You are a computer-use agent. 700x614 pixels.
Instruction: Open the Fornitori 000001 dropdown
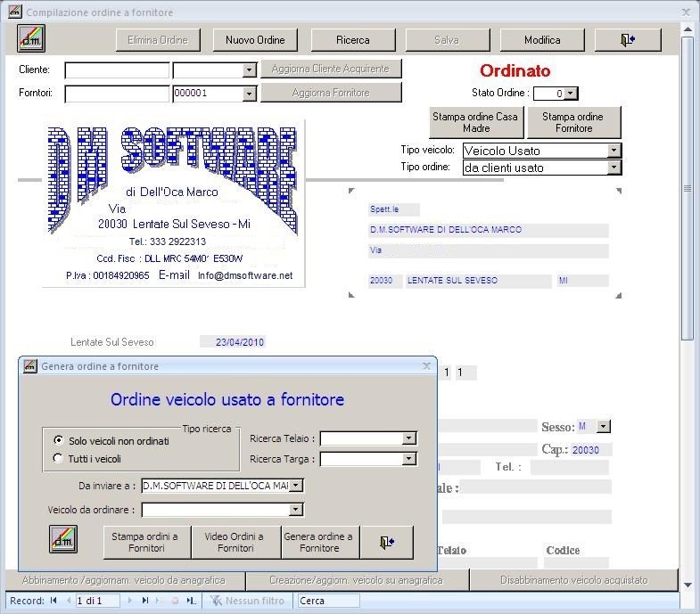[249, 94]
